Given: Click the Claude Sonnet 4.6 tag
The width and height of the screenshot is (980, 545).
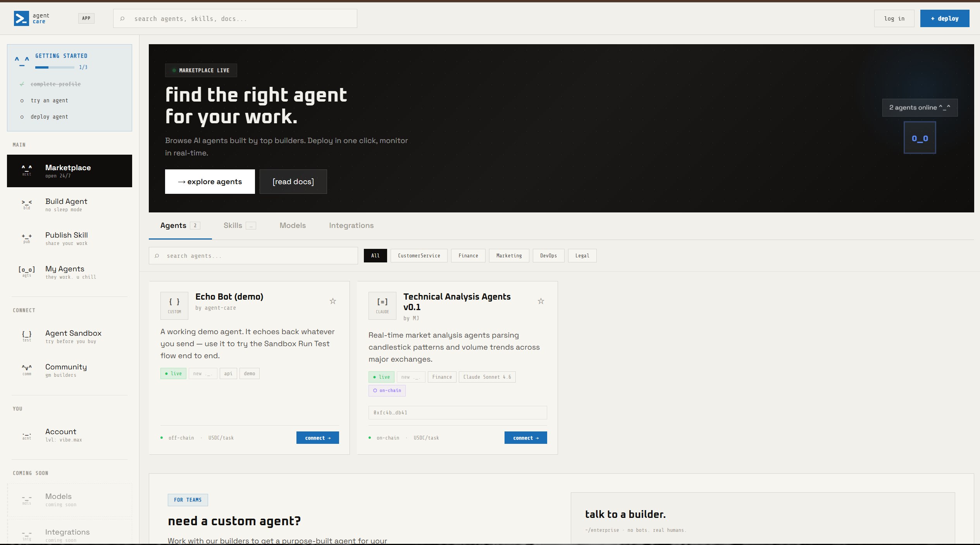Looking at the screenshot, I should pos(487,377).
